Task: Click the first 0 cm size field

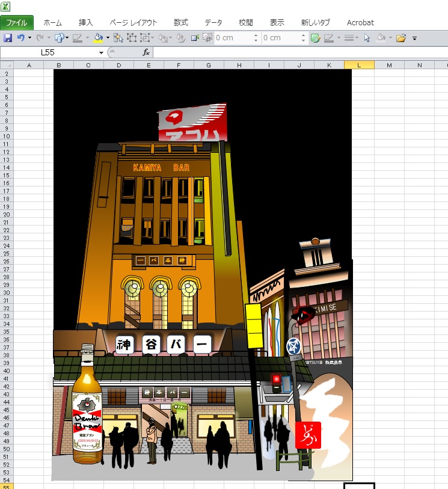Action: click(234, 38)
